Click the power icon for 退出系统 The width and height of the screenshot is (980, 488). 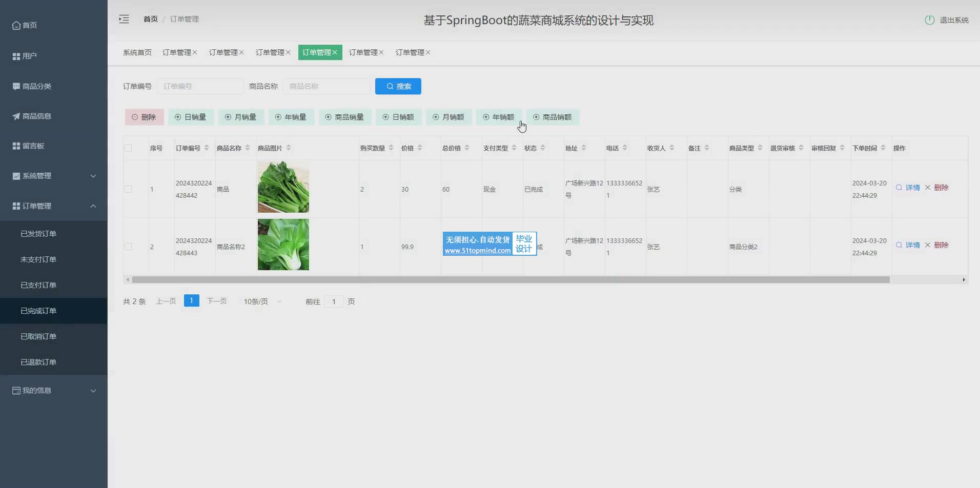pos(929,20)
